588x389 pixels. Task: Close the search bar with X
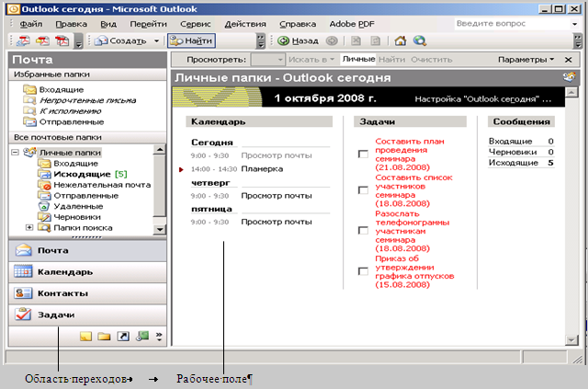pyautogui.click(x=569, y=60)
